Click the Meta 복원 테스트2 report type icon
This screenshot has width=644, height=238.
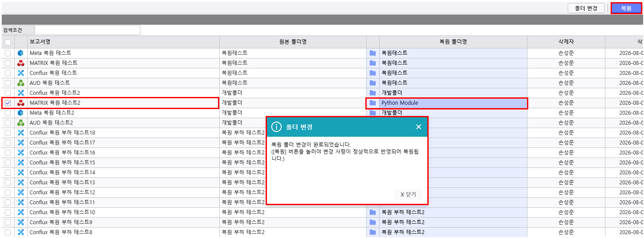[x=21, y=113]
